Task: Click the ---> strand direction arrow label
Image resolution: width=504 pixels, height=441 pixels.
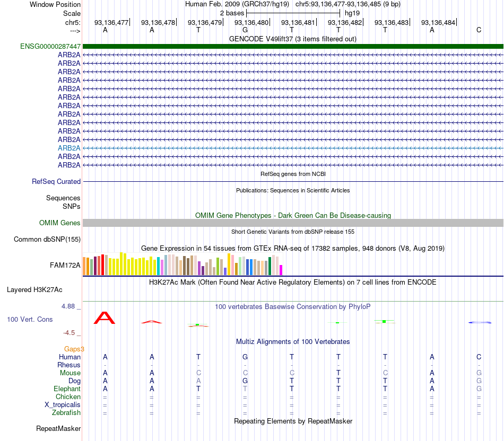Action: tap(75, 31)
